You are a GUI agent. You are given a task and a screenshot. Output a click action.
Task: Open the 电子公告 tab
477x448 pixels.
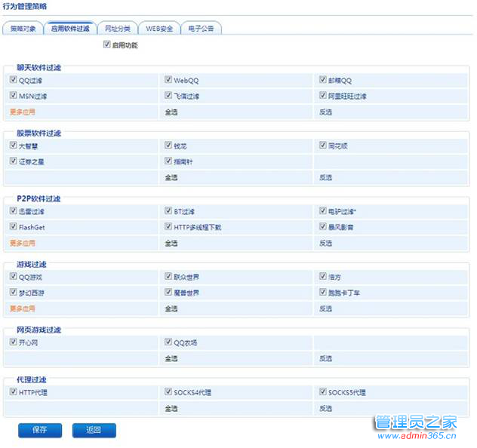201,28
